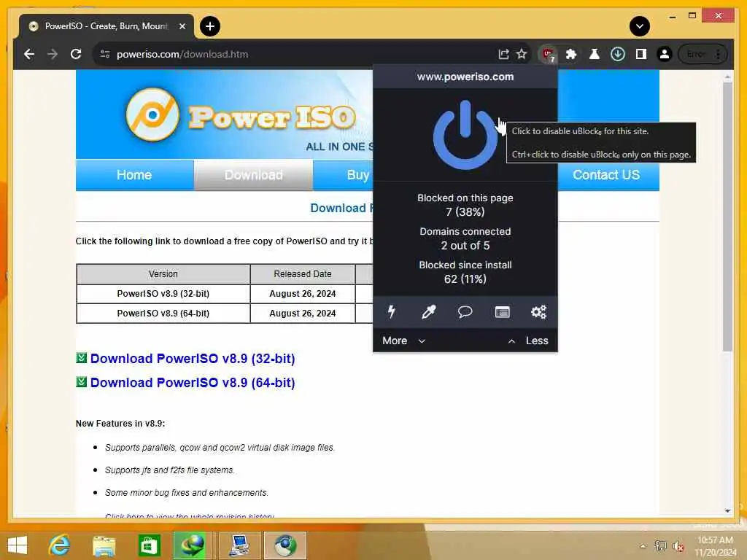Open the profile avatar icon

pos(664,54)
